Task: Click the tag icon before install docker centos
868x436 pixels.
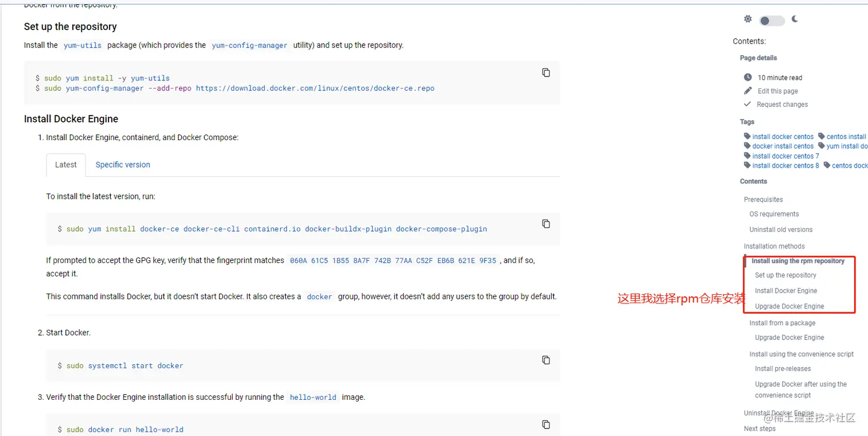Action: pyautogui.click(x=747, y=136)
